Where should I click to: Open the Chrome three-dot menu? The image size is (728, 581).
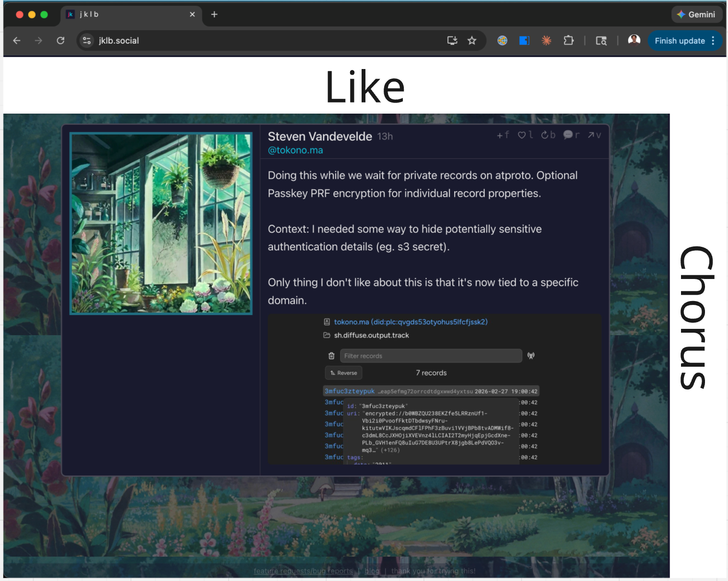713,41
